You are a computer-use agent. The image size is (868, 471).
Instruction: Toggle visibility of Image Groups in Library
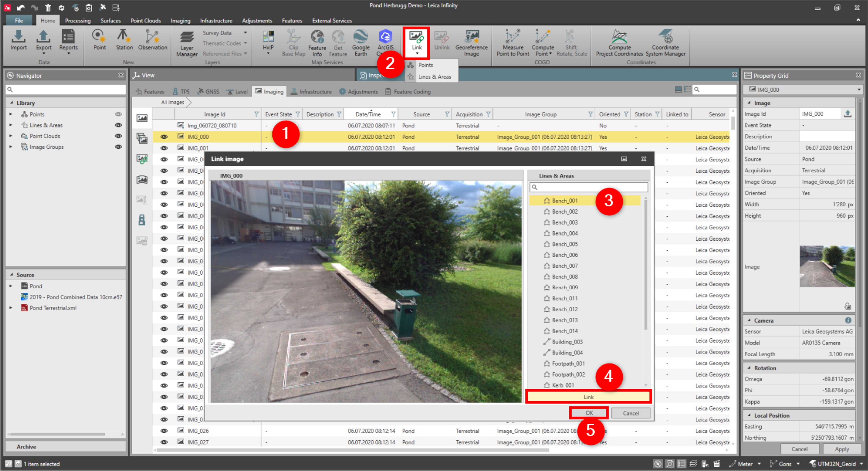pyautogui.click(x=118, y=147)
